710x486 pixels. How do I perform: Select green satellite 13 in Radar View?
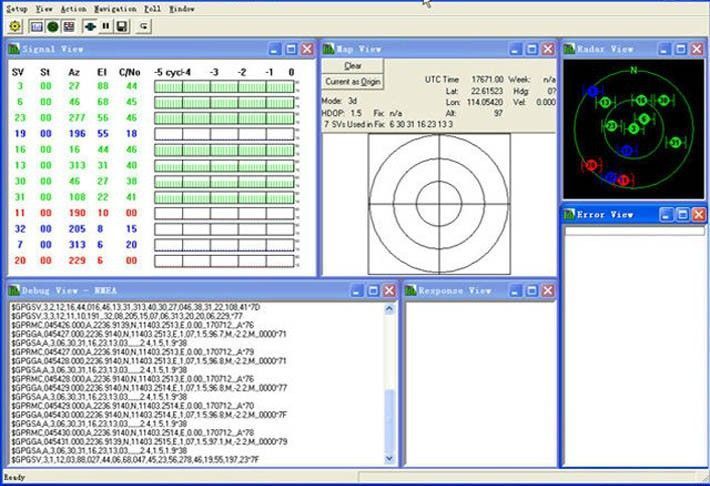[606, 103]
